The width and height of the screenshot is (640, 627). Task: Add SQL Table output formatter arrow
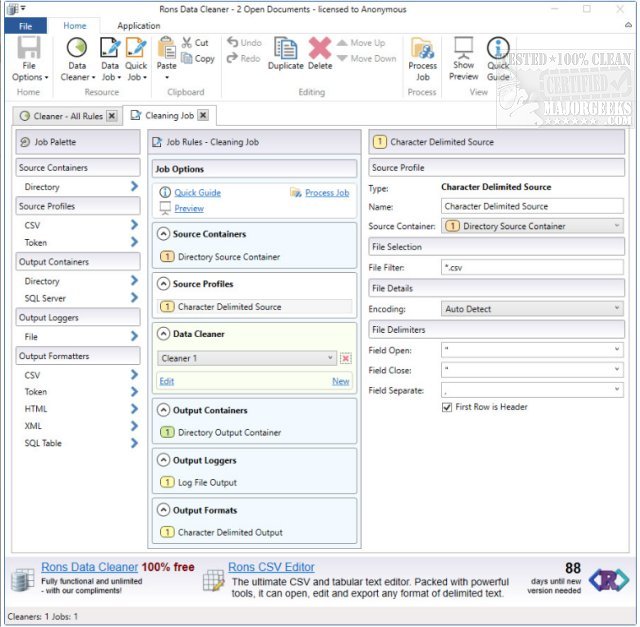134,443
